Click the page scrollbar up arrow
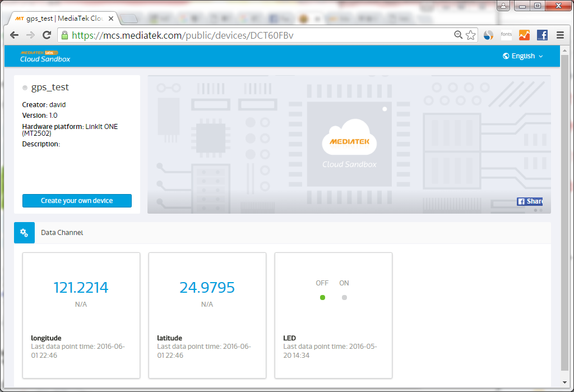574x392 pixels. 564,50
